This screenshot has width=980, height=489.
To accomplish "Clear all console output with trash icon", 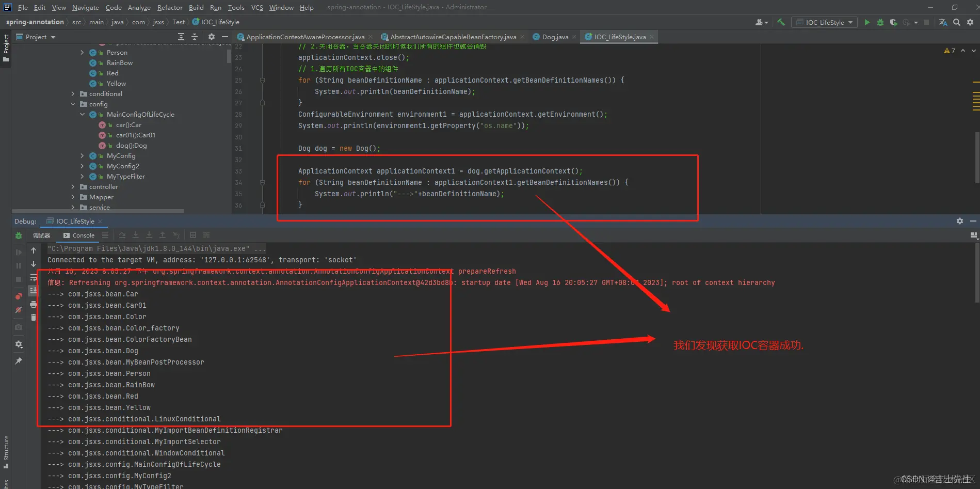I will (x=34, y=318).
